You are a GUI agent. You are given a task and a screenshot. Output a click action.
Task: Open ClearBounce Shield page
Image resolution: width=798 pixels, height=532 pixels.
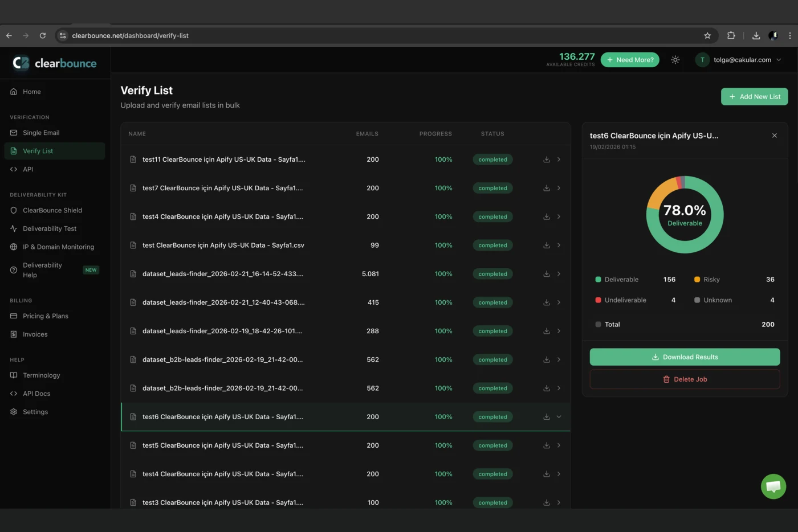pyautogui.click(x=55, y=210)
